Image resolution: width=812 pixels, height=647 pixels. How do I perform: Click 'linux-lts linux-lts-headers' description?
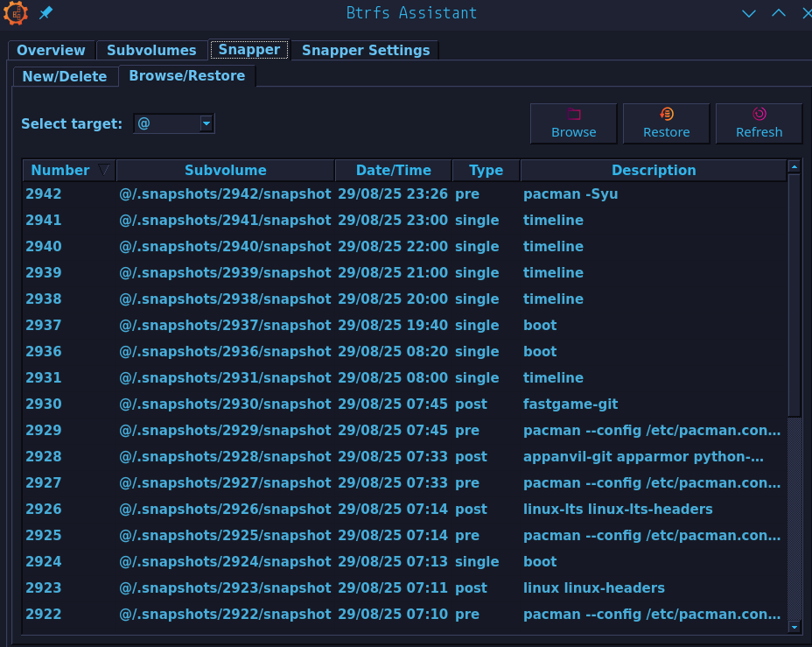618,510
